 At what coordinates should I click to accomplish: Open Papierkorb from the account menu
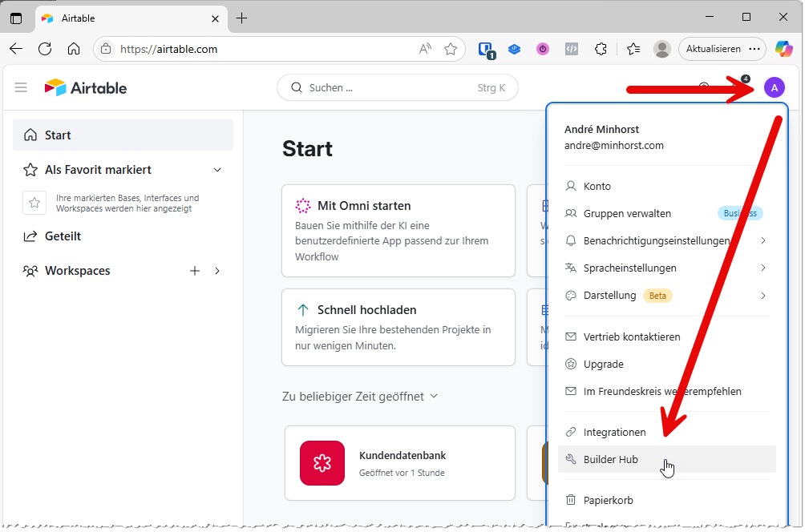[608, 500]
